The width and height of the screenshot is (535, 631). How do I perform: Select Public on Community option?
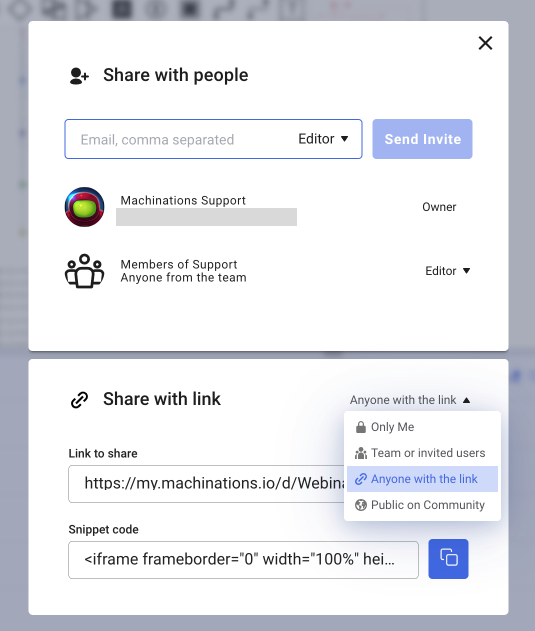click(x=422, y=505)
